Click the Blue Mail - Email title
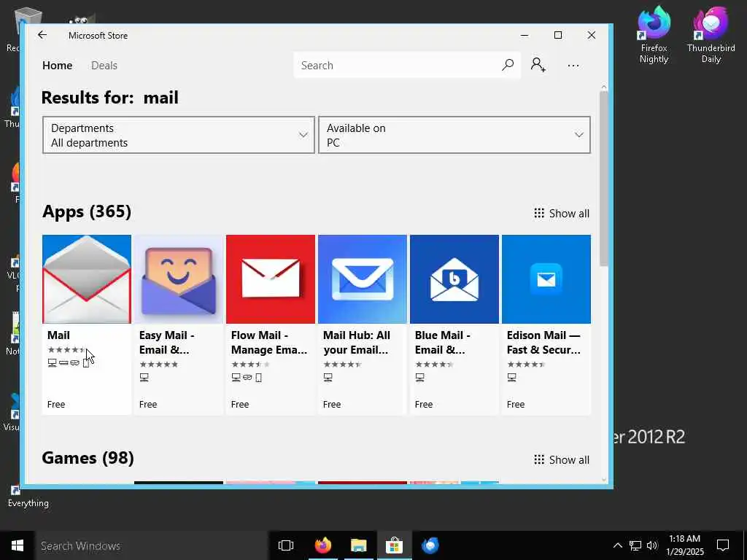 [443, 343]
